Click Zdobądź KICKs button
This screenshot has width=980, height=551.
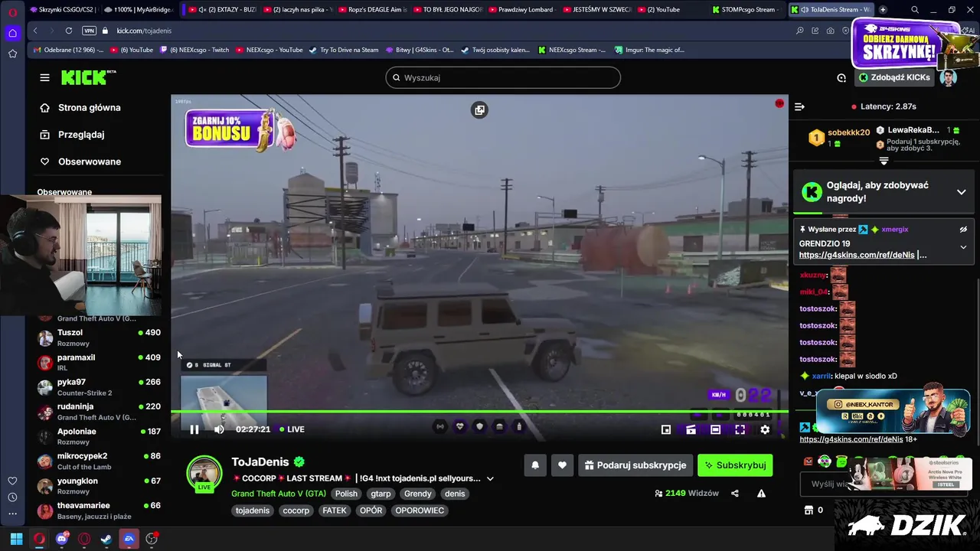coord(894,77)
